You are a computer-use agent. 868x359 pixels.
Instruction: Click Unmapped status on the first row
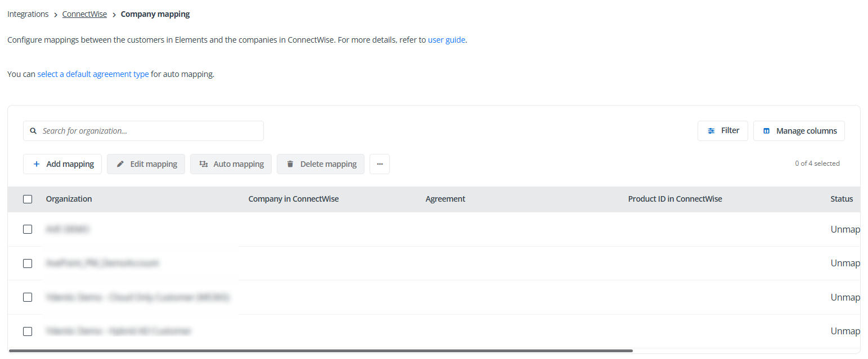click(845, 229)
